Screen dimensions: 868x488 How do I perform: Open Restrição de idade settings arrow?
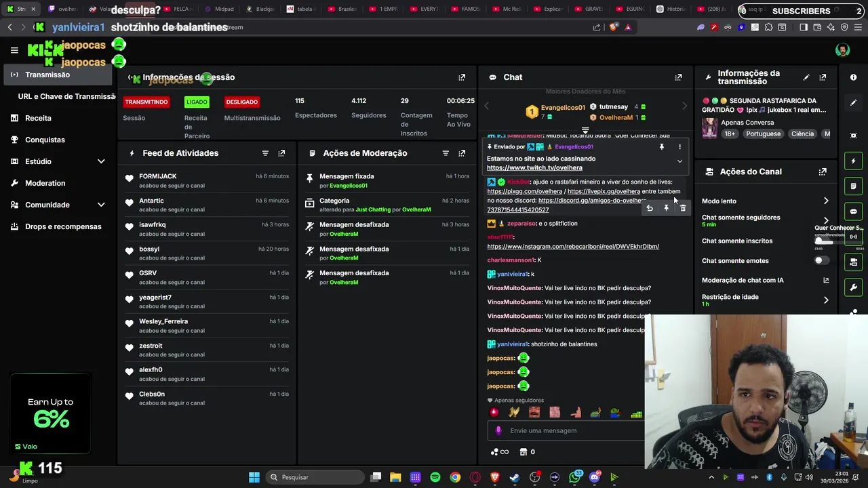pyautogui.click(x=826, y=300)
